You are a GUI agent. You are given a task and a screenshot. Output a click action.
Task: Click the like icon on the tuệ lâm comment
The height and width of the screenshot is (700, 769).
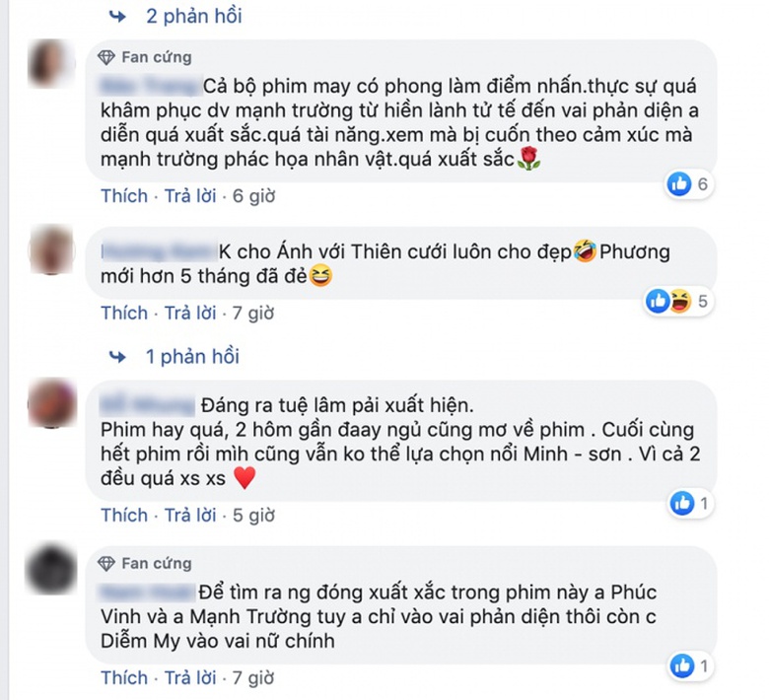point(682,503)
